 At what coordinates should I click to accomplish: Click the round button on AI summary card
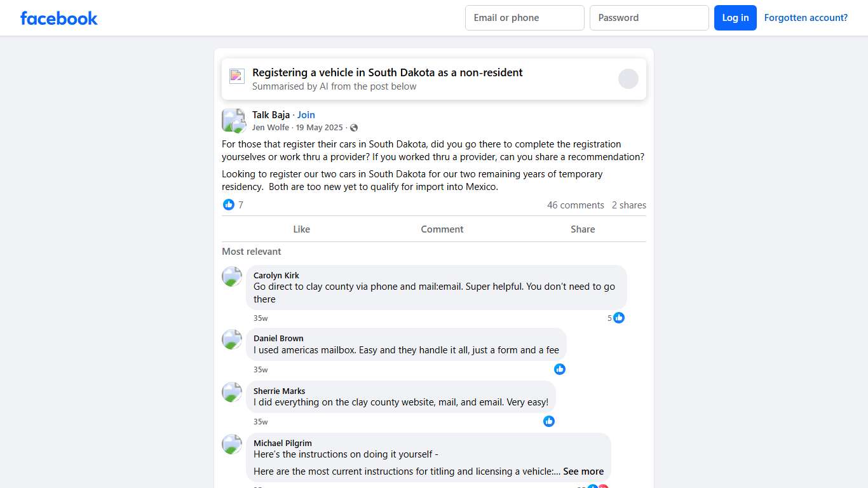point(628,79)
